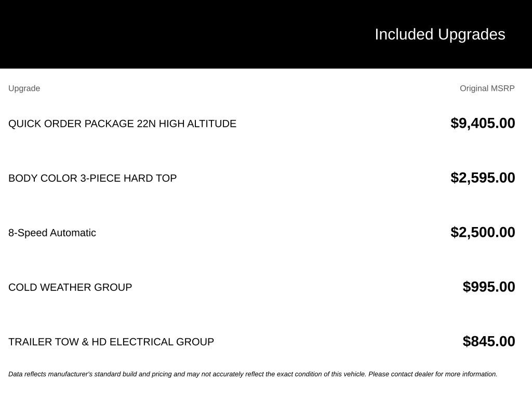Click the $995.00 price
Viewport: 532px width, 399px height.
click(x=488, y=287)
